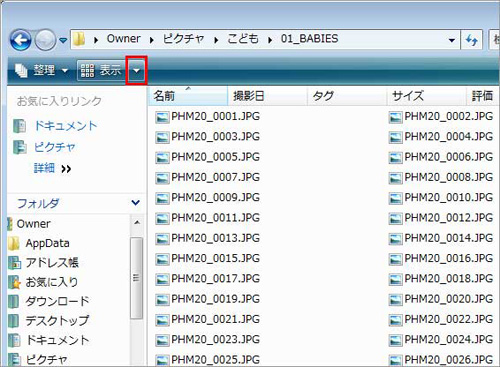Click image icon of PHM20_0011.JPG
Viewport: 500px width, 367px height.
coord(162,219)
